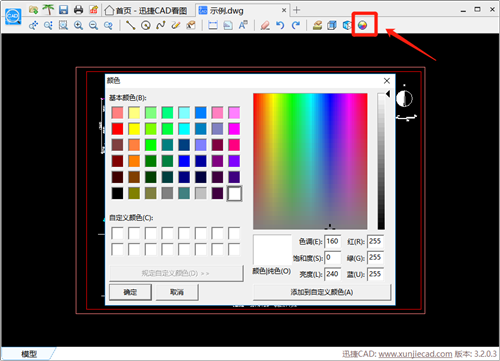
Task: Redo the last action
Action: [296, 25]
